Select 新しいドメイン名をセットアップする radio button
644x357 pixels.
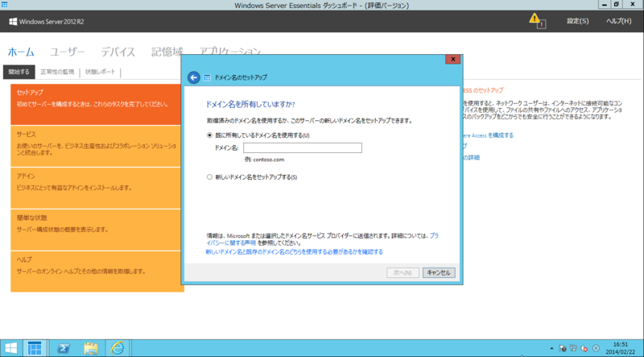pyautogui.click(x=209, y=176)
